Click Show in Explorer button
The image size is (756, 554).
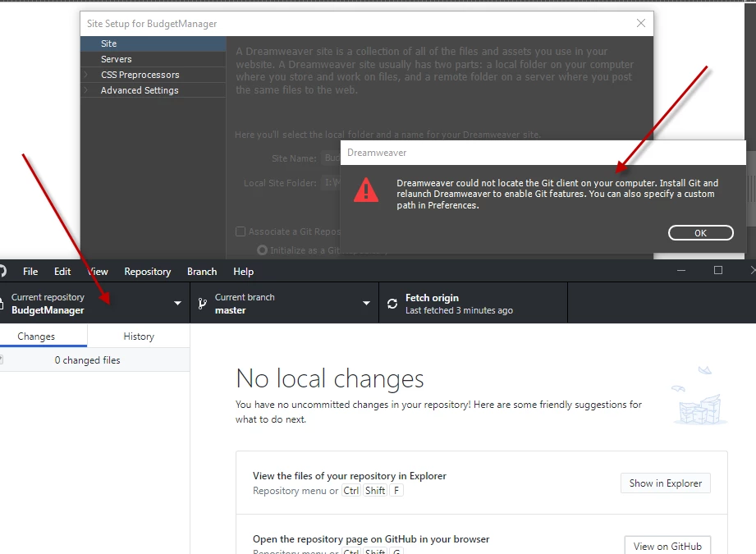(x=666, y=483)
